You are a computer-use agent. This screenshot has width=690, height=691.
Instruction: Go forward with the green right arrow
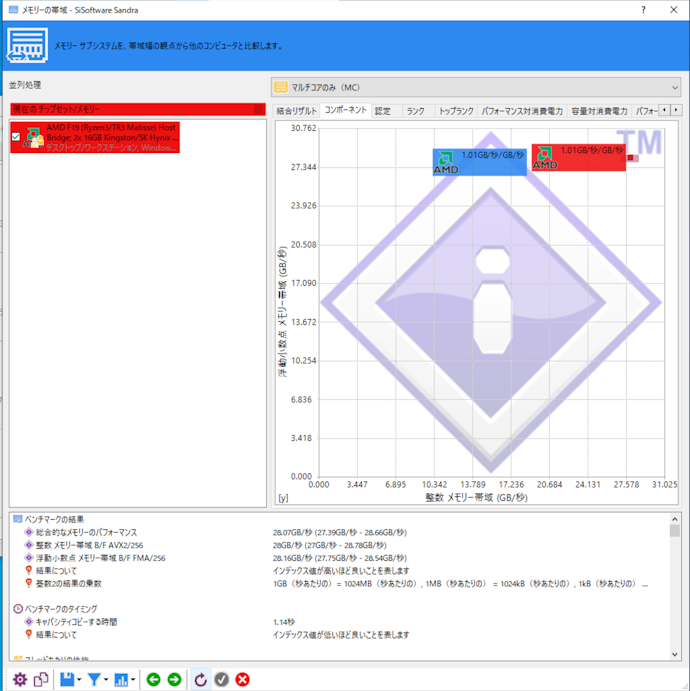(x=174, y=680)
